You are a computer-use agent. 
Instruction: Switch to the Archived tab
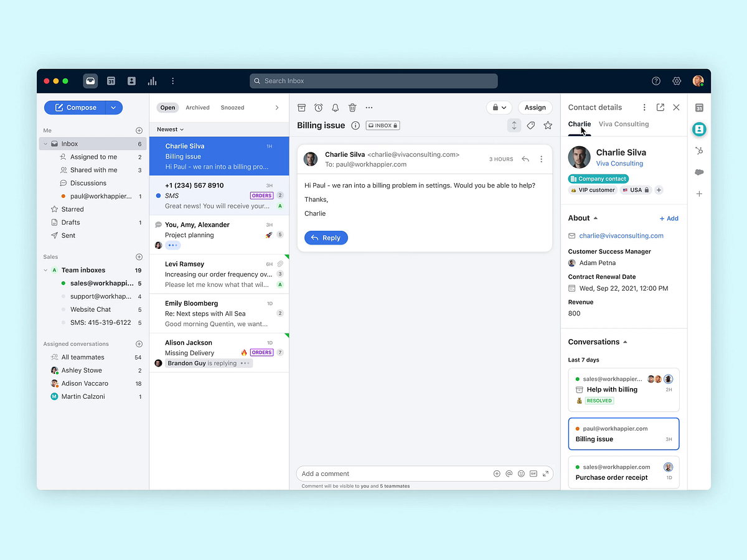coord(197,107)
